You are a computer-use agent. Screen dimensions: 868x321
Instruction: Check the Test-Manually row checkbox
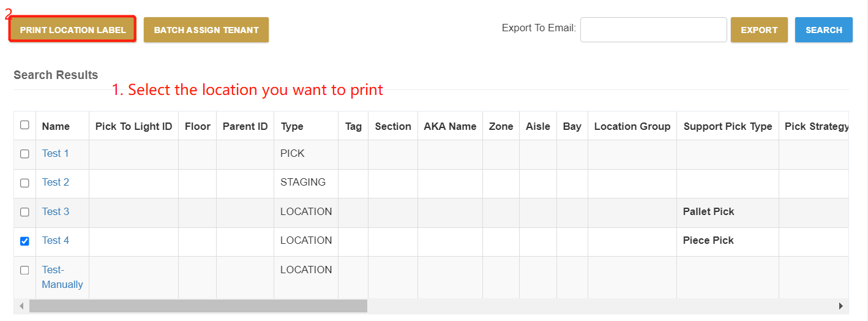click(24, 270)
